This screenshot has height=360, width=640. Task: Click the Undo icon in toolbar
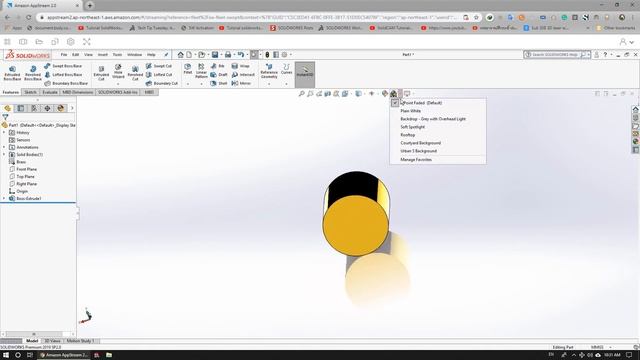point(240,55)
